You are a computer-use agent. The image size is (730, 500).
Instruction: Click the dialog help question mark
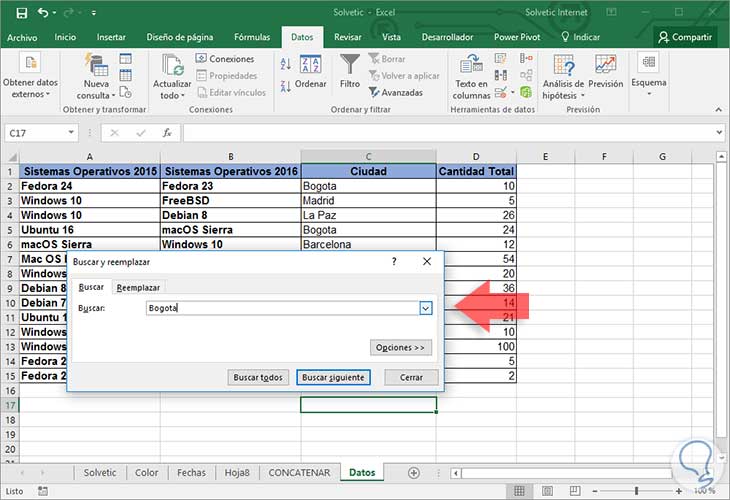(x=394, y=262)
